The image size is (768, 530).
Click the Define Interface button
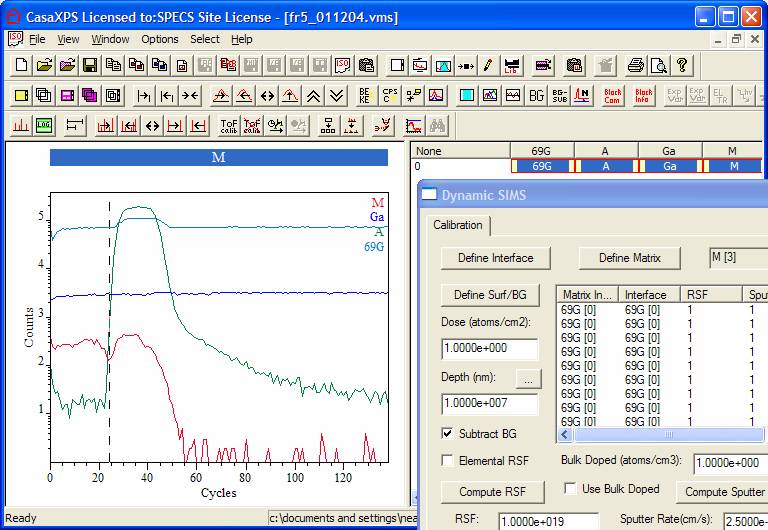[495, 258]
